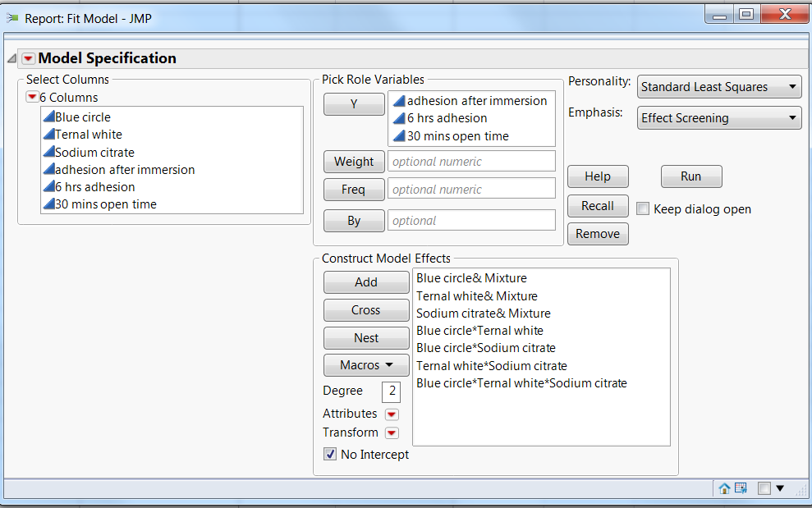This screenshot has width=812, height=508.
Task: Click the home window icon in status bar
Action: (x=724, y=488)
